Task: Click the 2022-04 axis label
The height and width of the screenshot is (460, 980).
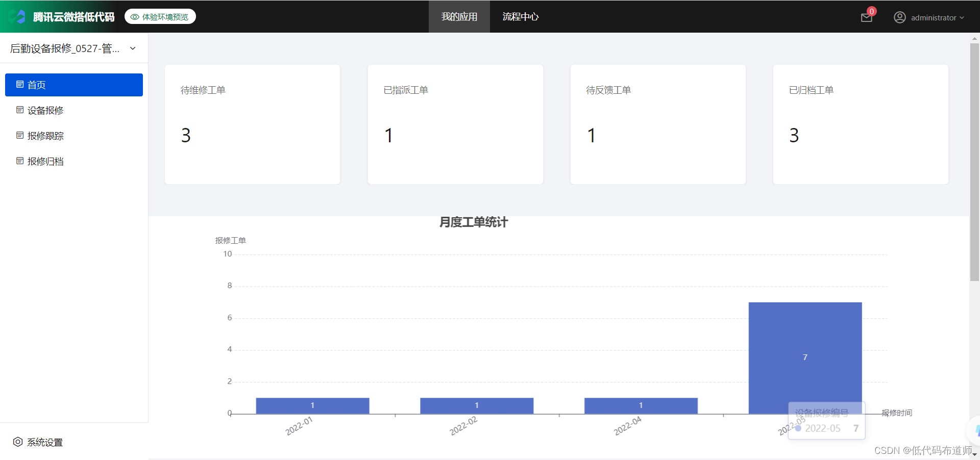Action: pos(628,426)
